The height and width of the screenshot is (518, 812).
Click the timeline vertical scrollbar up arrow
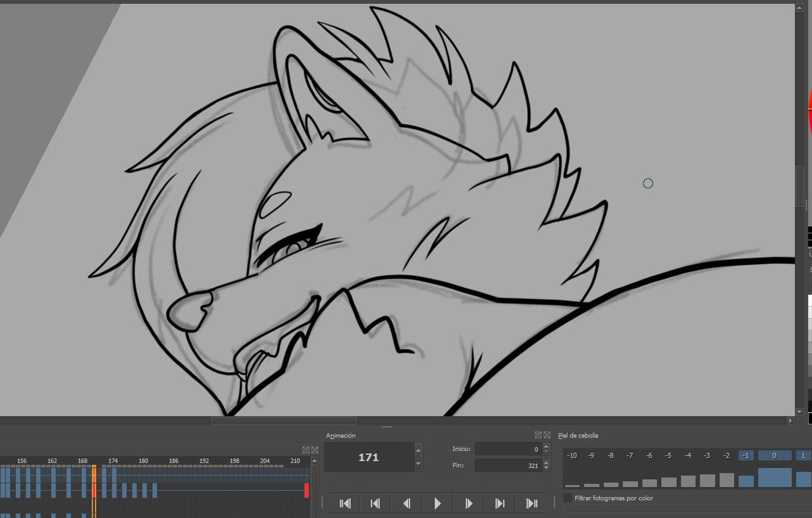[315, 460]
